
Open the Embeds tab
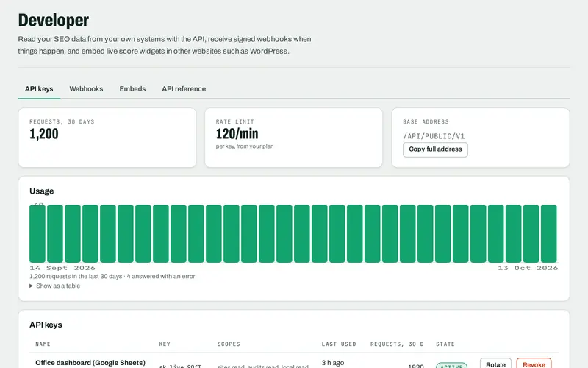tap(132, 89)
